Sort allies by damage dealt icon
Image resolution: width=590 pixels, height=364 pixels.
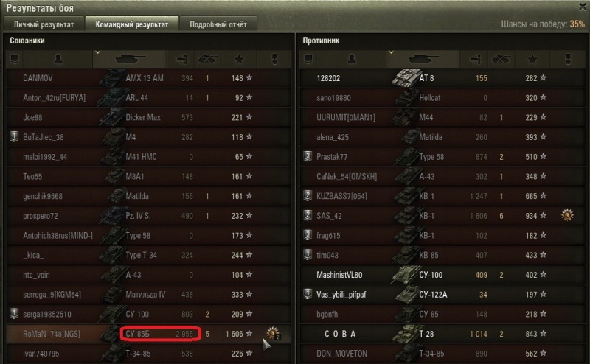pos(181,59)
